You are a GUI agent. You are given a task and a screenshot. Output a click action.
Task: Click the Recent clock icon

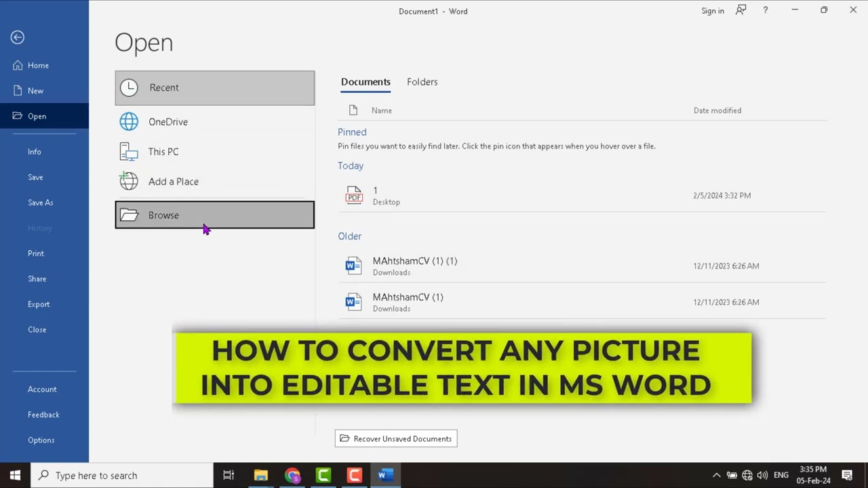point(129,87)
